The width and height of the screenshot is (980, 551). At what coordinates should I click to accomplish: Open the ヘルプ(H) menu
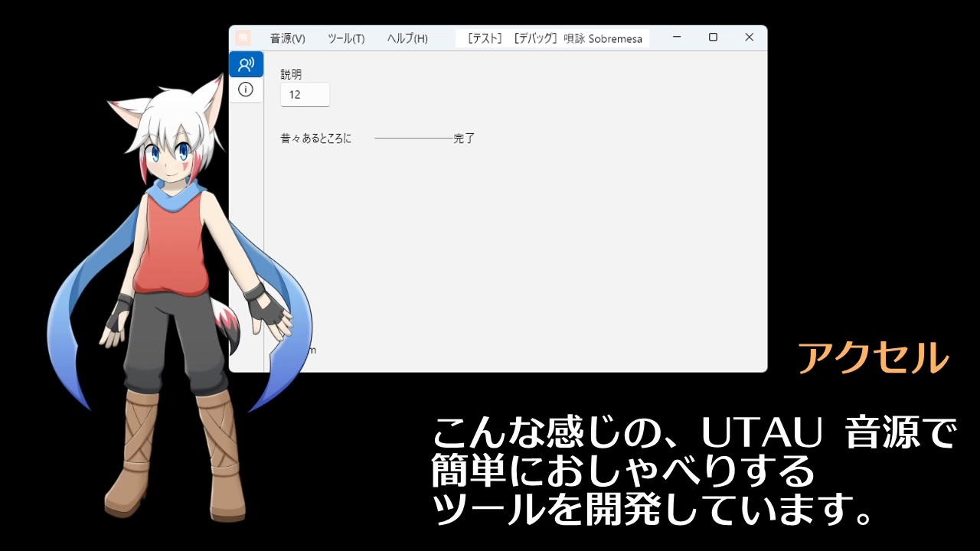[x=407, y=39]
